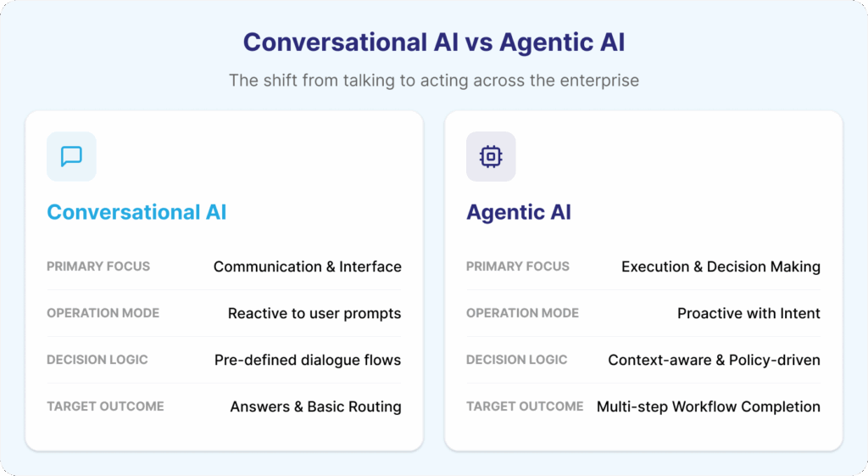
Task: Click Pre-defined dialogue flows entry
Action: [x=308, y=360]
